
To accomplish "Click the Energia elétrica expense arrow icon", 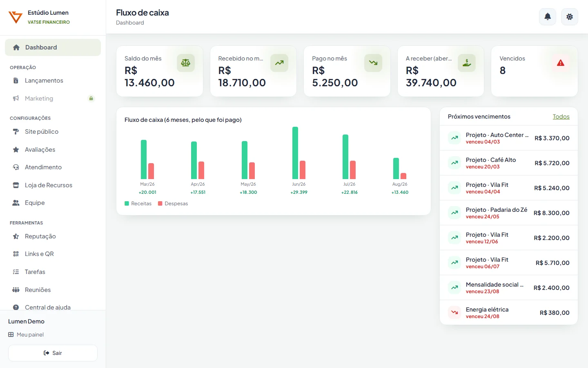I will pyautogui.click(x=454, y=312).
